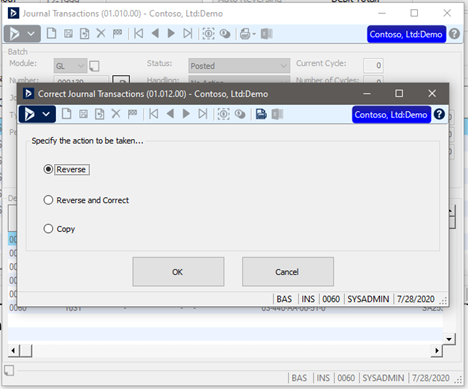468x389 pixels.
Task: Click Contoso, Ltd:Demo button in Correct Journal dialog
Action: click(391, 115)
